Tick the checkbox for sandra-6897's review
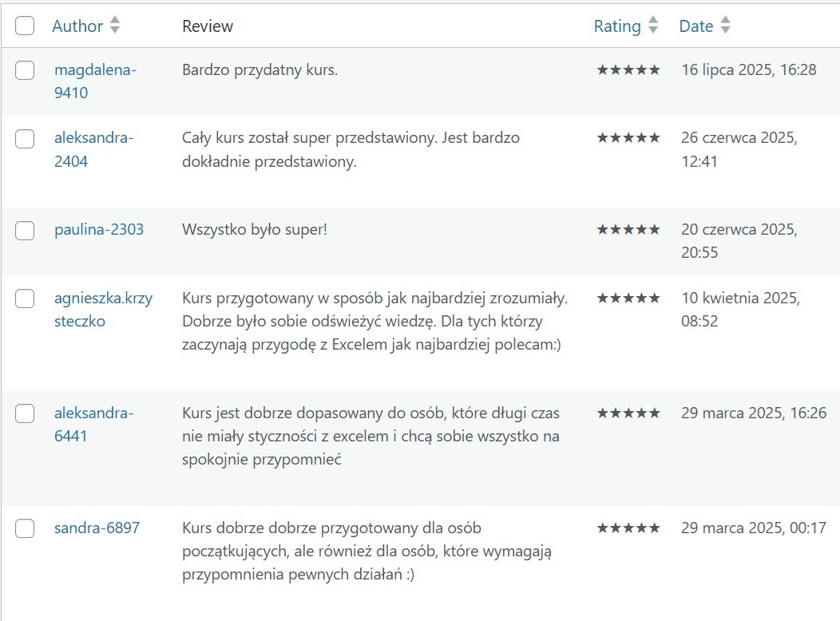The height and width of the screenshot is (621, 840). tap(26, 528)
